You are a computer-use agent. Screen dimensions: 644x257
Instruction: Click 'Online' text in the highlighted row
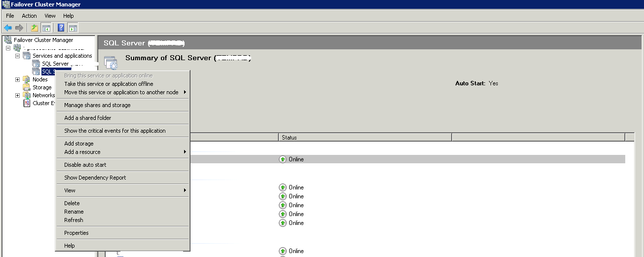pos(296,159)
